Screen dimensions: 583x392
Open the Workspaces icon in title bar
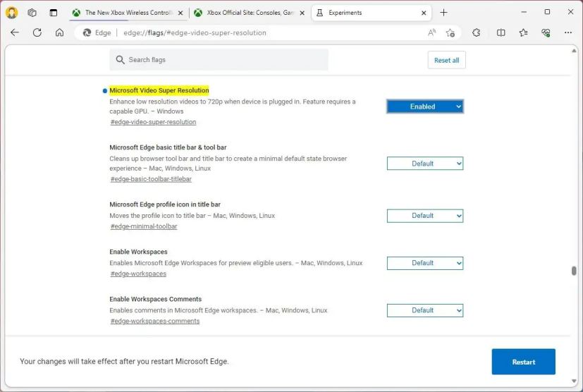(x=32, y=13)
